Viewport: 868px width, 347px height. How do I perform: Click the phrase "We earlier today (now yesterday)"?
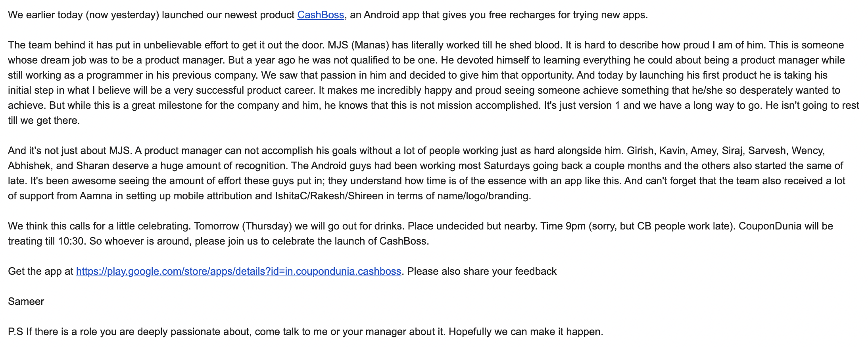point(83,15)
